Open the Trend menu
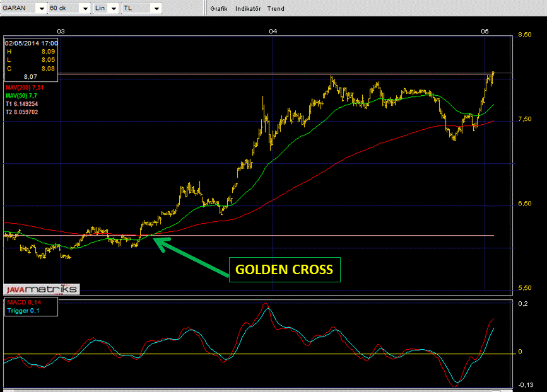 (276, 9)
